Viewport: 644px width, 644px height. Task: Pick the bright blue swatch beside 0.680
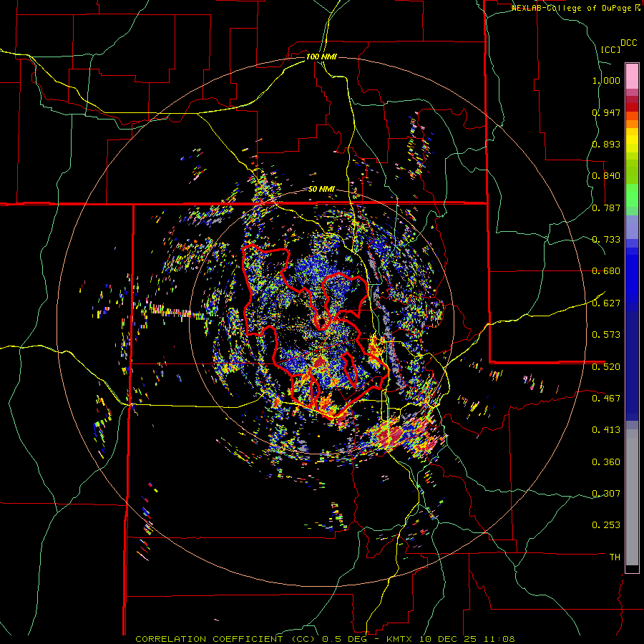click(632, 275)
